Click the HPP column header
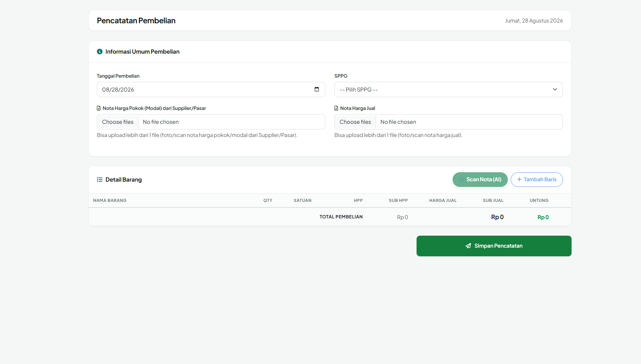This screenshot has height=364, width=641. click(x=358, y=200)
